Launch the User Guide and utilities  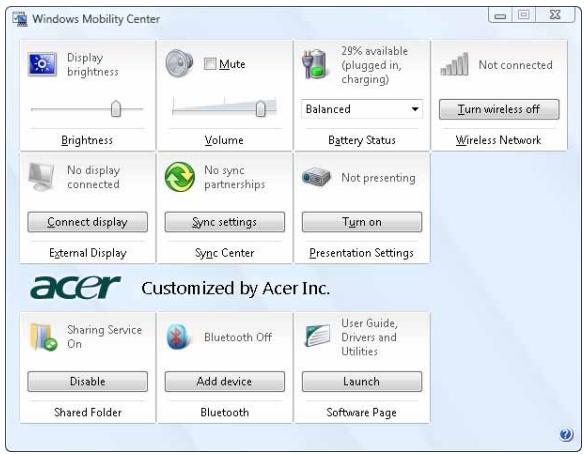pyautogui.click(x=362, y=381)
